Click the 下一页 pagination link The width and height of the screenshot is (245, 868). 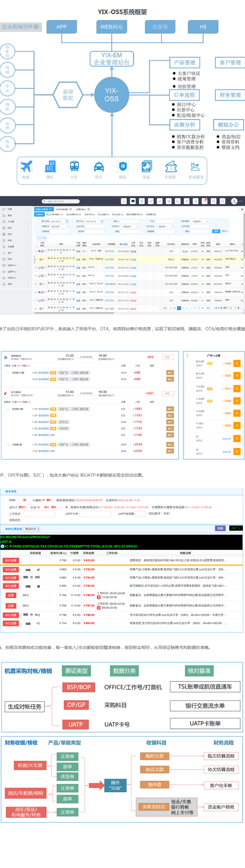click(x=200, y=308)
